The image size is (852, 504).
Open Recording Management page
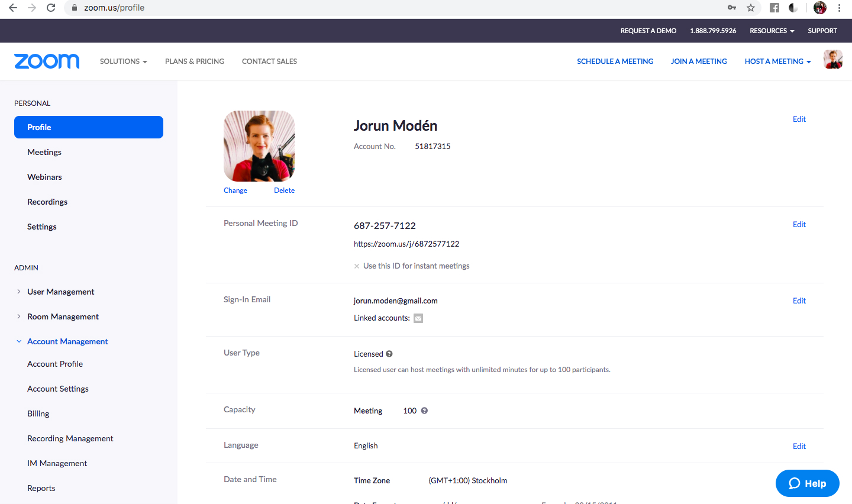pos(70,438)
